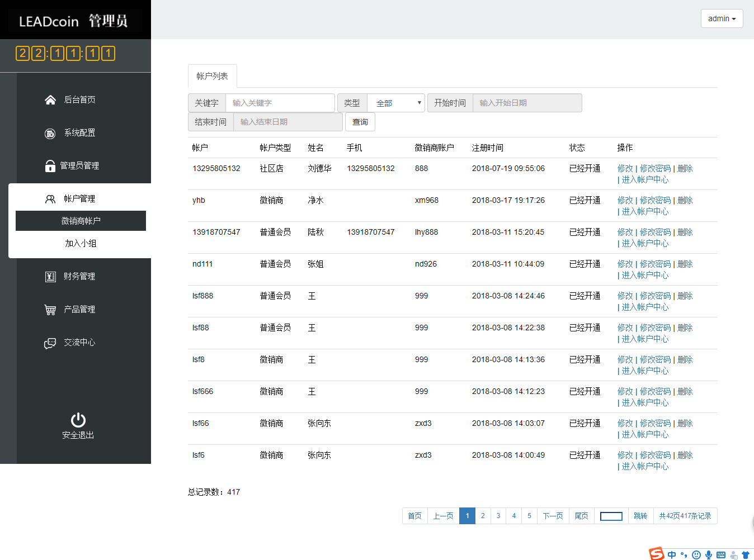Go to 系统配置 menu

79,132
